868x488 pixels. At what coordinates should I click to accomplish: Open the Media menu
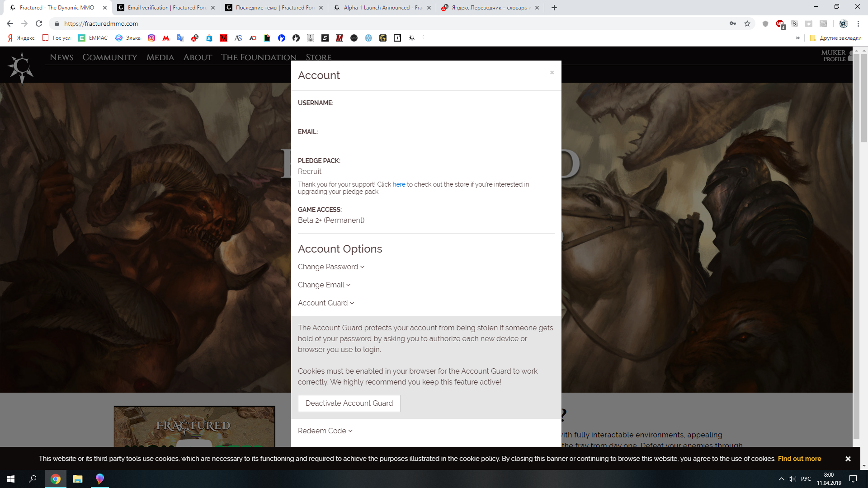click(x=160, y=57)
